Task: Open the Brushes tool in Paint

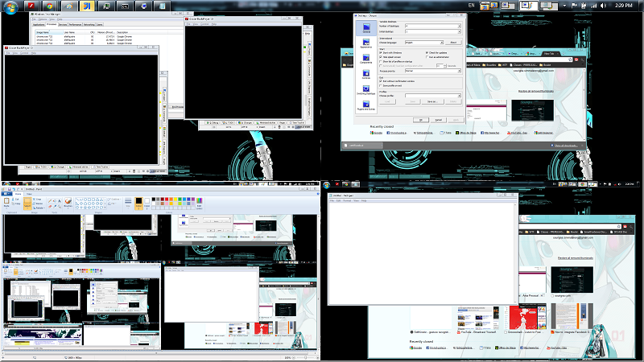Action: (x=68, y=203)
